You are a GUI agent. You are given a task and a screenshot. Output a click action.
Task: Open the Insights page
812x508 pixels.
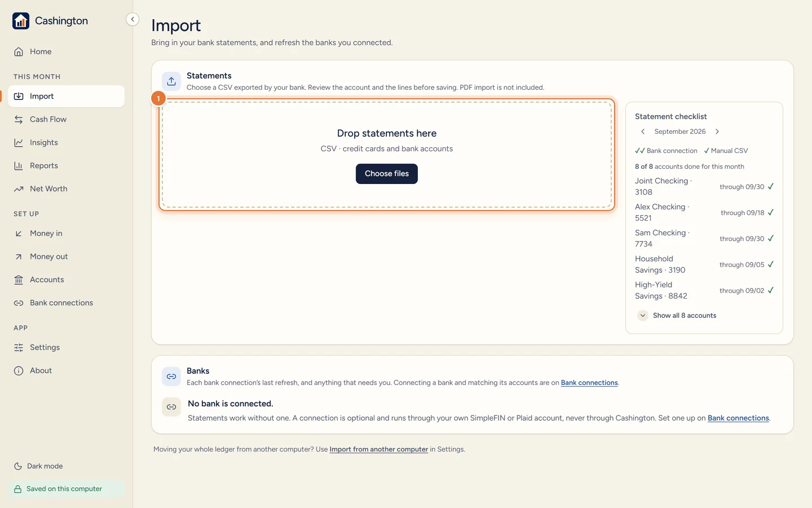[x=67, y=142]
